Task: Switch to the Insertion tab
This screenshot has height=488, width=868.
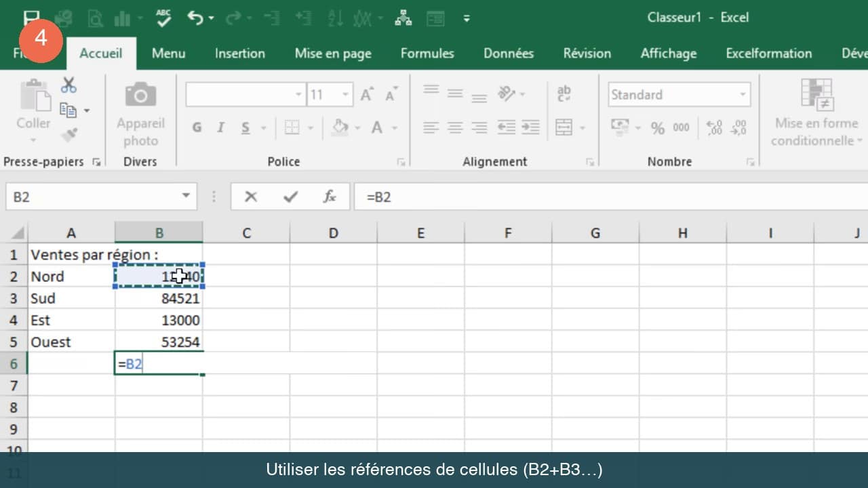Action: coord(240,54)
